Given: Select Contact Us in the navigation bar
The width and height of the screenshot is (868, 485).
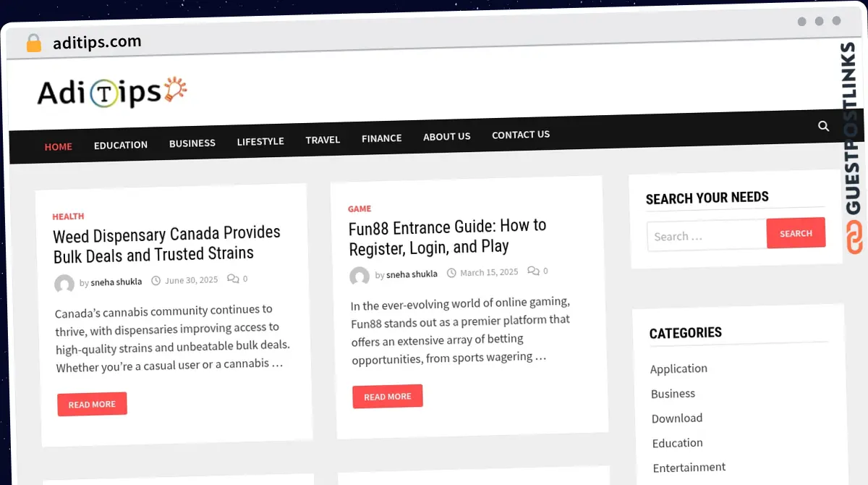Looking at the screenshot, I should tap(521, 135).
